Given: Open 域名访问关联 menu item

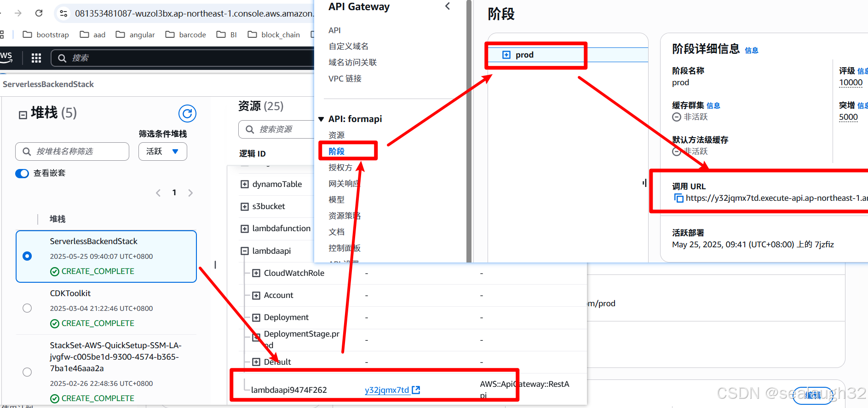Looking at the screenshot, I should [352, 62].
